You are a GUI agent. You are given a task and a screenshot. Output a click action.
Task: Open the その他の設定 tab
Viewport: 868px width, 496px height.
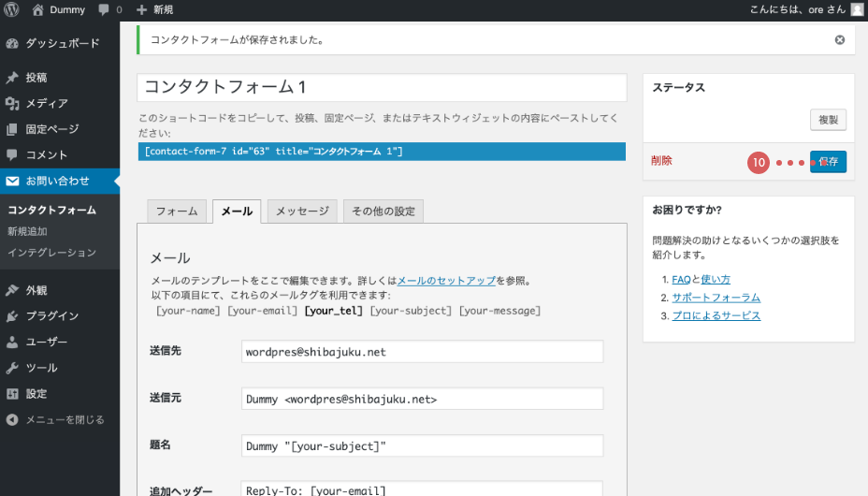(x=383, y=212)
